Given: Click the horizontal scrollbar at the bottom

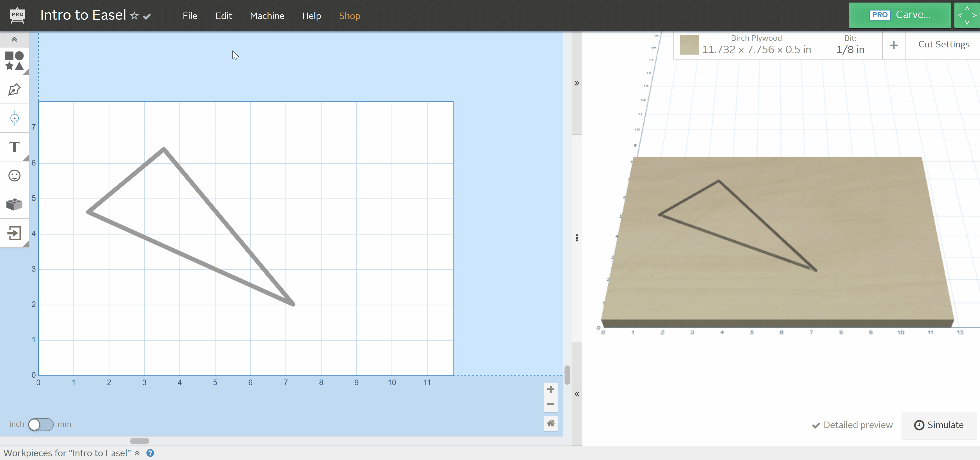Looking at the screenshot, I should pyautogui.click(x=139, y=441).
